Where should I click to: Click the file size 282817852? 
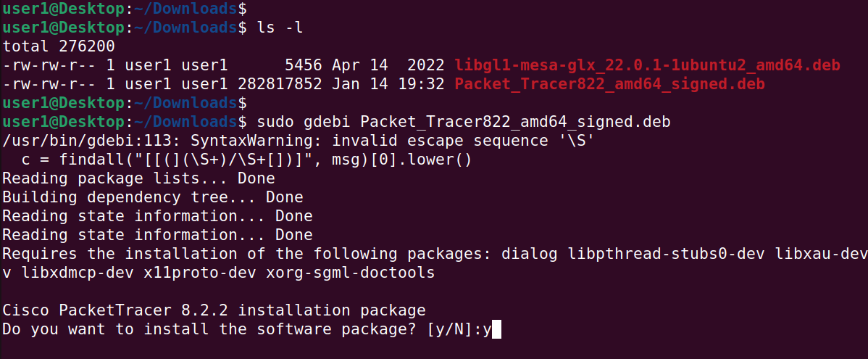coord(280,84)
